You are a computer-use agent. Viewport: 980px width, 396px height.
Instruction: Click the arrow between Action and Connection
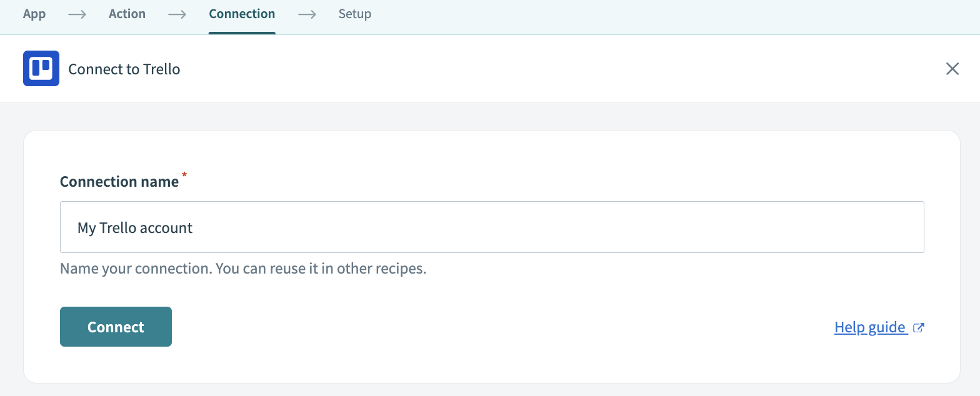tap(177, 14)
